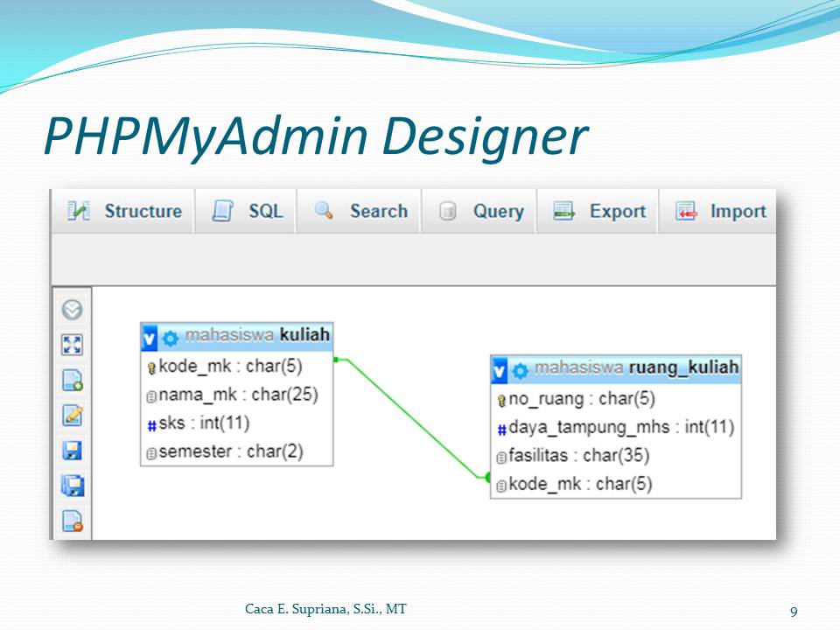
Task: Click the edit page pencil icon
Action: [73, 415]
